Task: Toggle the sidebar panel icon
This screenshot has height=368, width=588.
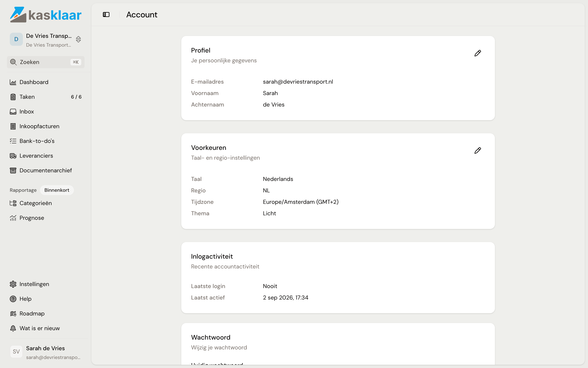Action: 106,15
